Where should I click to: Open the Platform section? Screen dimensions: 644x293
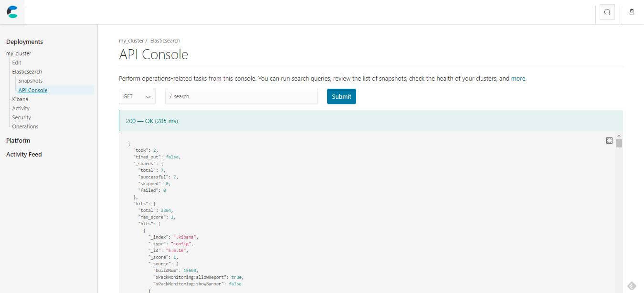18,141
